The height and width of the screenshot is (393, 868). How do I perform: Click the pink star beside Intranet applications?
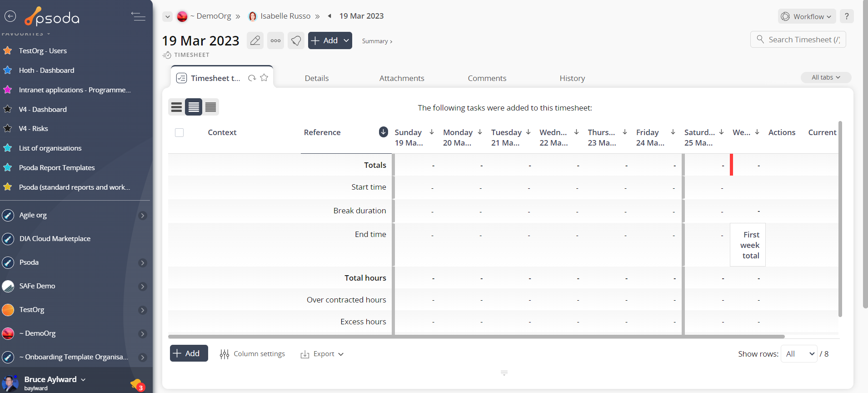[8, 90]
